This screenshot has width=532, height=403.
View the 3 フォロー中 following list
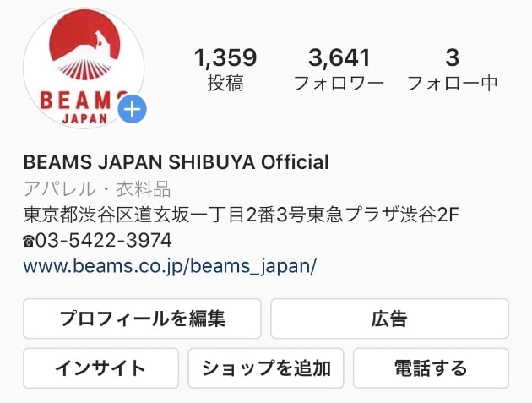(x=453, y=69)
